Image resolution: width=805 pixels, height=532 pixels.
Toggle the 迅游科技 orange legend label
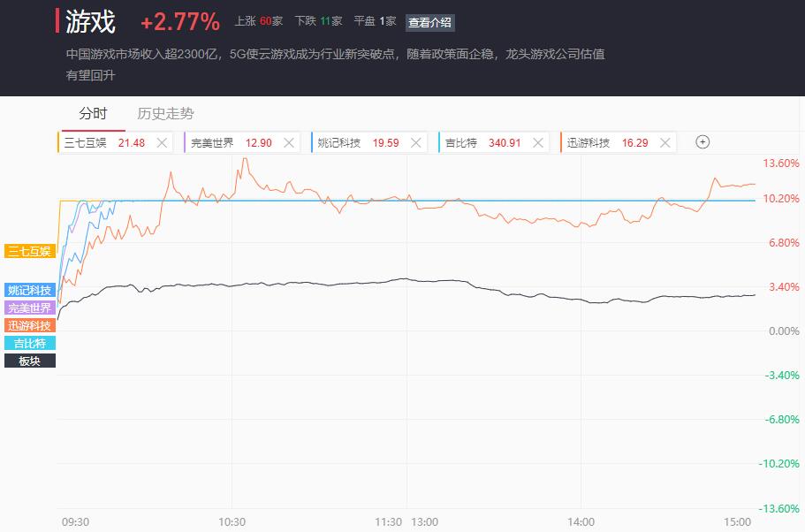[x=30, y=325]
